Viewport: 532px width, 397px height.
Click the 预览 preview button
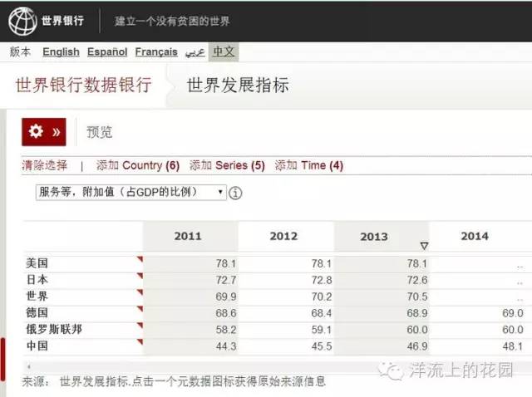[99, 132]
